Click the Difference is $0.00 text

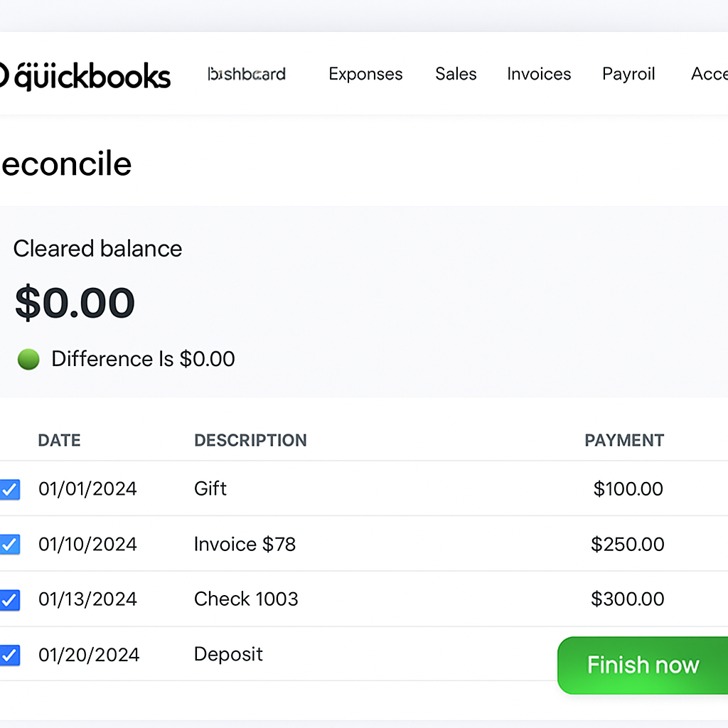click(143, 358)
